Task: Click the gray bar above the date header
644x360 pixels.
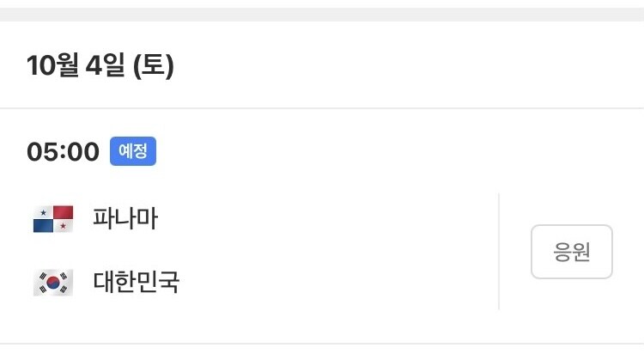Action: pos(322,14)
